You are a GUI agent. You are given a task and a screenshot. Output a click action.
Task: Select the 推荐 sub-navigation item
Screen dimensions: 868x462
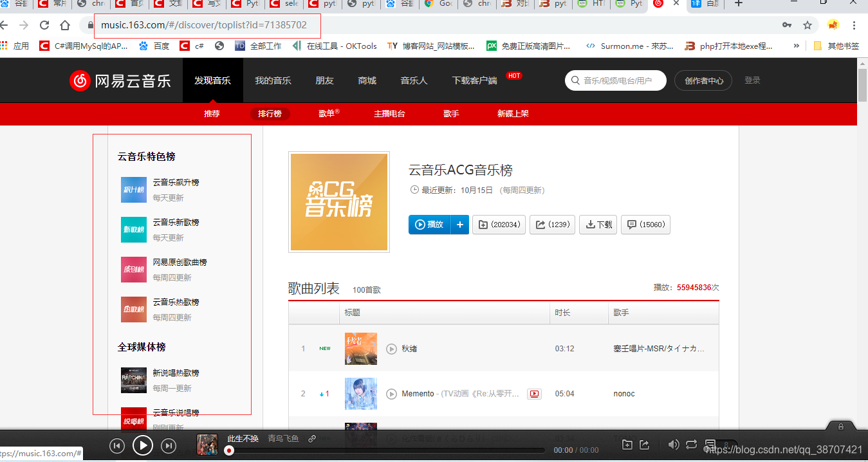[x=212, y=114]
